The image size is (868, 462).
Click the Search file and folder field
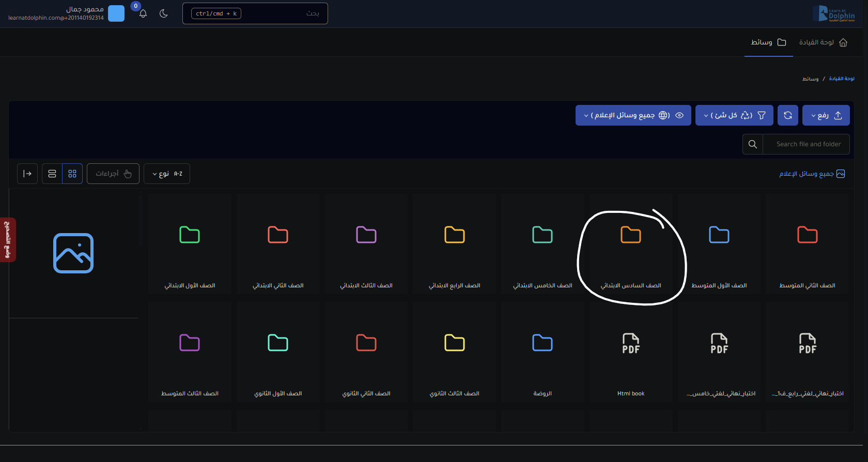[808, 144]
